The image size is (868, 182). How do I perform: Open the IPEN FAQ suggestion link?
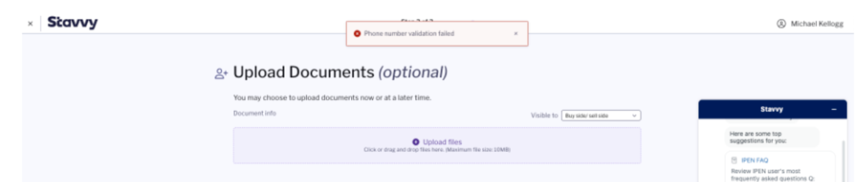coord(754,160)
